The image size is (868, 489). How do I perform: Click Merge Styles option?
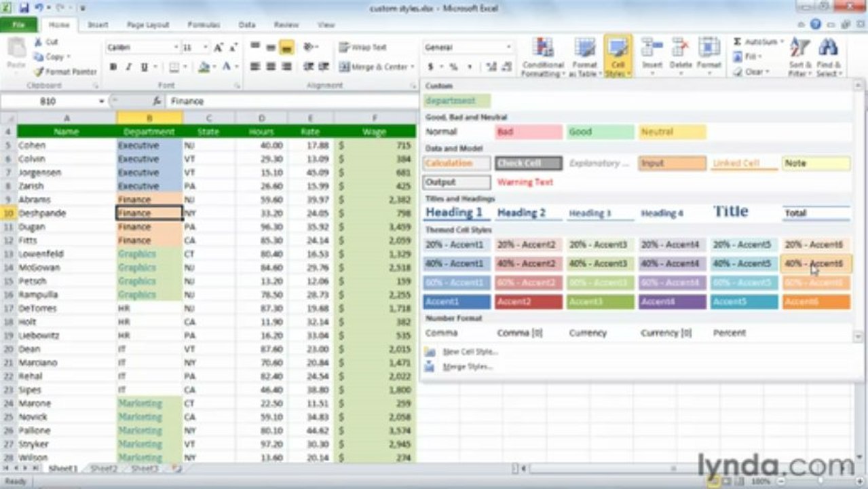[x=467, y=367]
